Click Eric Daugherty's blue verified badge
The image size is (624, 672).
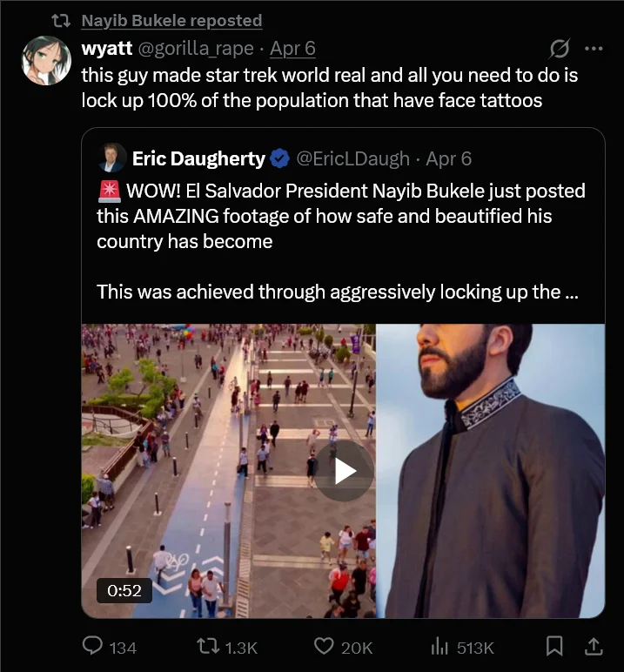point(279,158)
